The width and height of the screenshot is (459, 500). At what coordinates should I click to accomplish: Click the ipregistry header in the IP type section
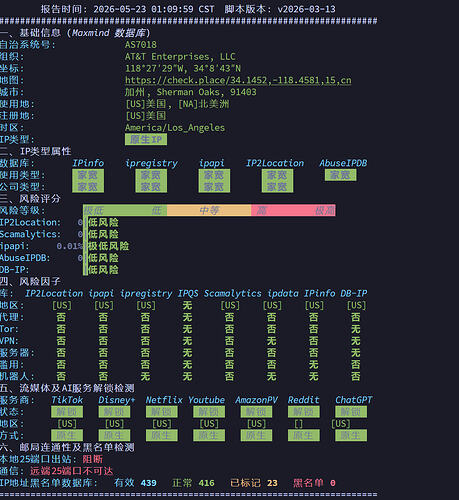(151, 163)
